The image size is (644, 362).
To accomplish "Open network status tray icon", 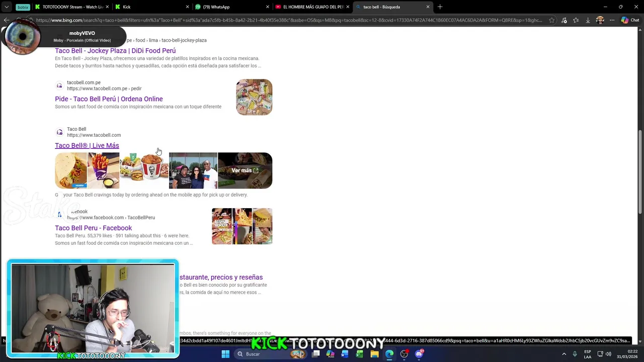I will [600, 354].
